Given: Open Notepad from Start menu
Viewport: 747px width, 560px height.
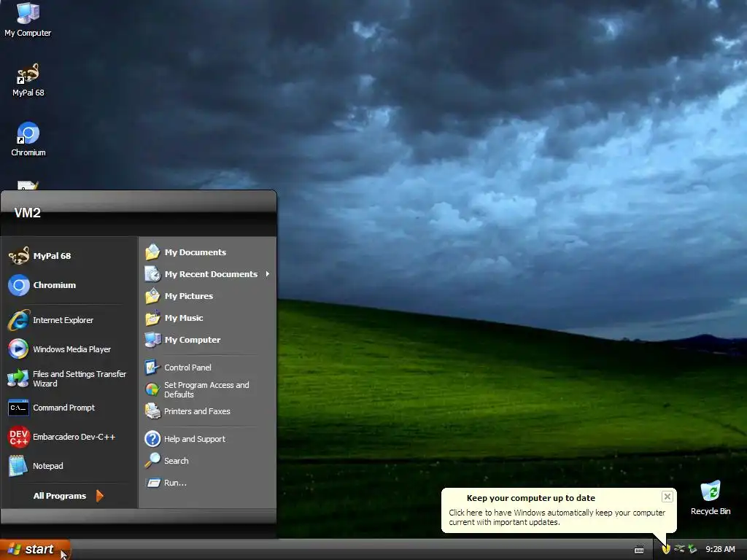Looking at the screenshot, I should tap(69, 466).
